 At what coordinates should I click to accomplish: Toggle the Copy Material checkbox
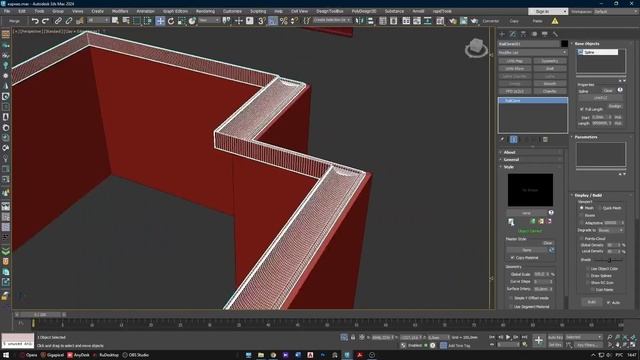click(512, 258)
